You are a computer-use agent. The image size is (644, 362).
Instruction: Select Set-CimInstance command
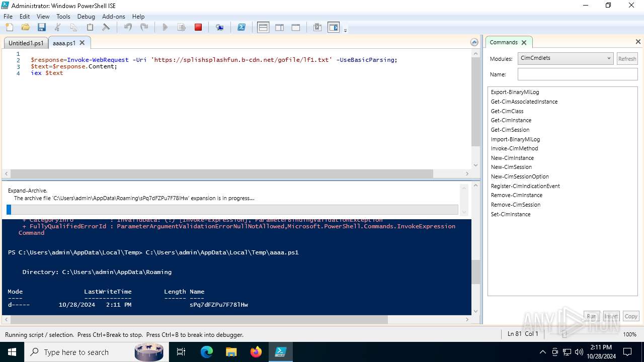coord(511,214)
